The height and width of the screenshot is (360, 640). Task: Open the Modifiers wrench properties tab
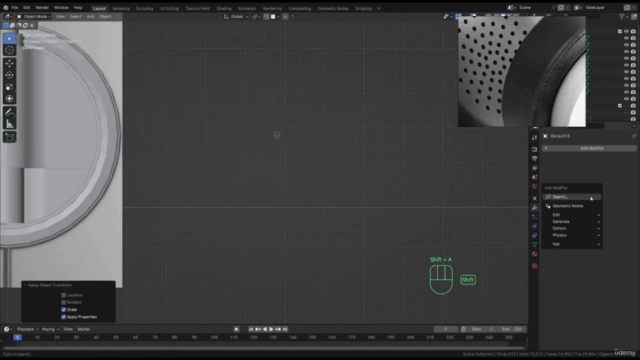pos(535,208)
